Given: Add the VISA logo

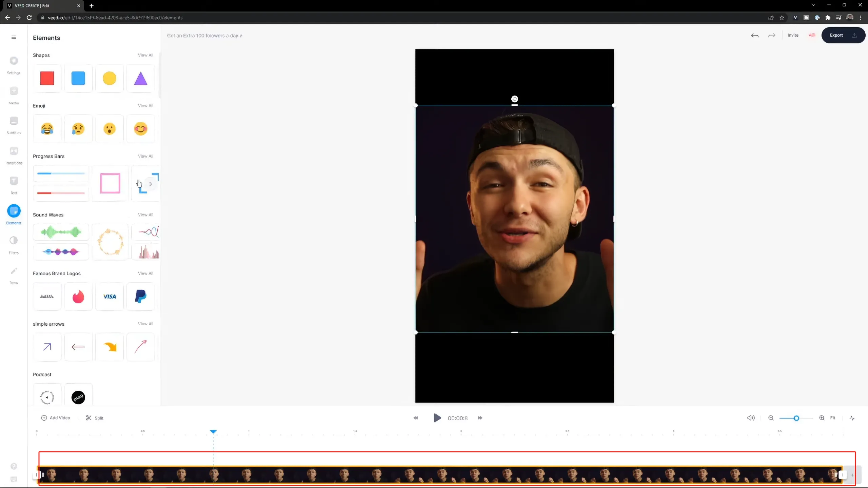Looking at the screenshot, I should click(x=110, y=297).
